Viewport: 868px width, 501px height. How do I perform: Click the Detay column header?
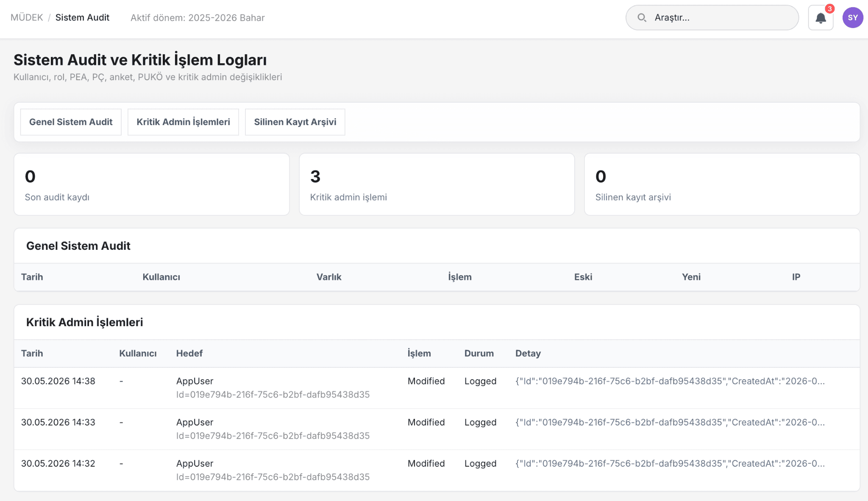528,353
